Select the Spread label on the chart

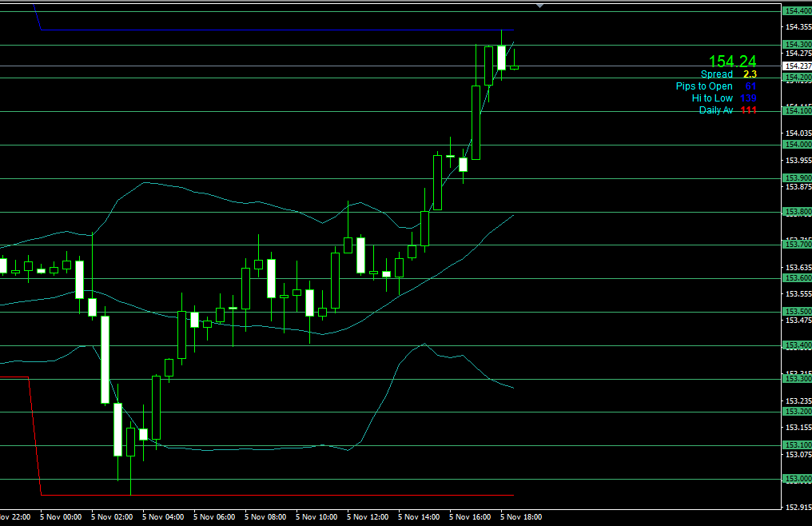[716, 74]
